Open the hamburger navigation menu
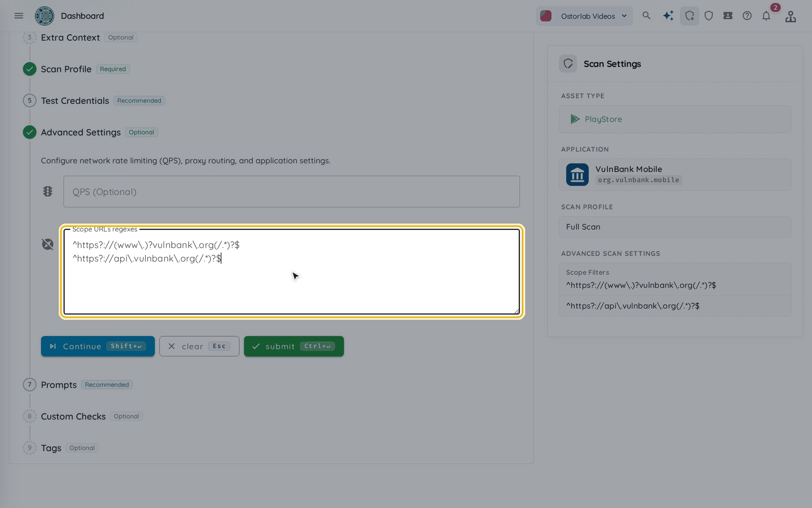Viewport: 812px width, 508px height. 19,16
